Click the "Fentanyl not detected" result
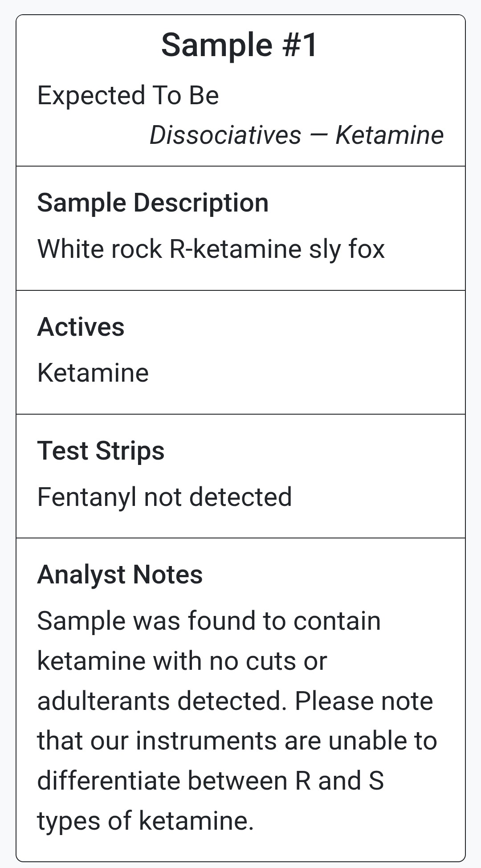The image size is (481, 868). (x=164, y=497)
